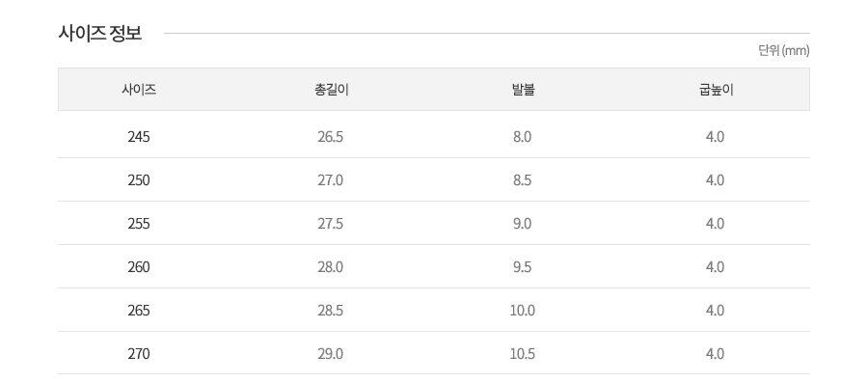Click the 28.5 total length value
Image resolution: width=868 pixels, height=383 pixels.
[331, 311]
